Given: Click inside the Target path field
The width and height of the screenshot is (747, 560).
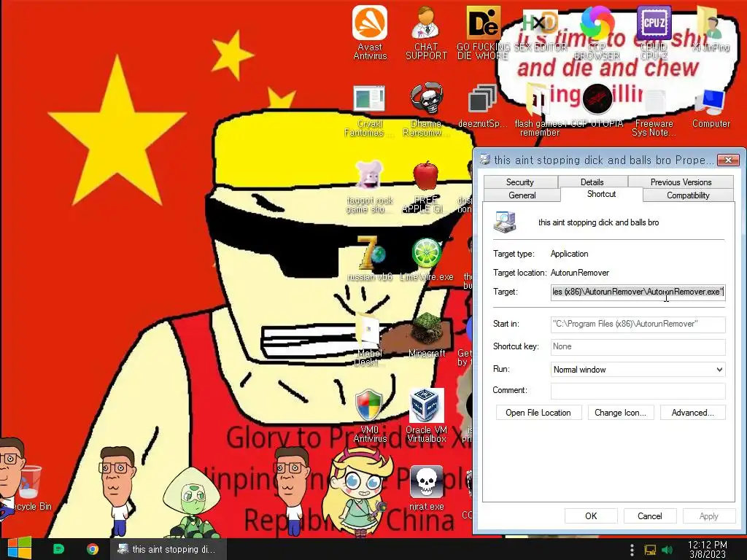Looking at the screenshot, I should (638, 292).
